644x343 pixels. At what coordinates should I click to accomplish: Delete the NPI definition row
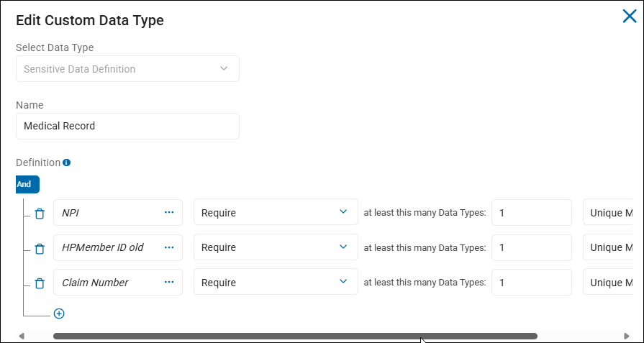[x=40, y=213]
